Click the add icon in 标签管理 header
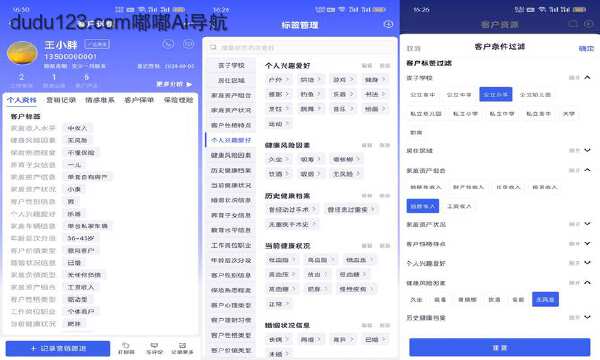 [x=388, y=24]
